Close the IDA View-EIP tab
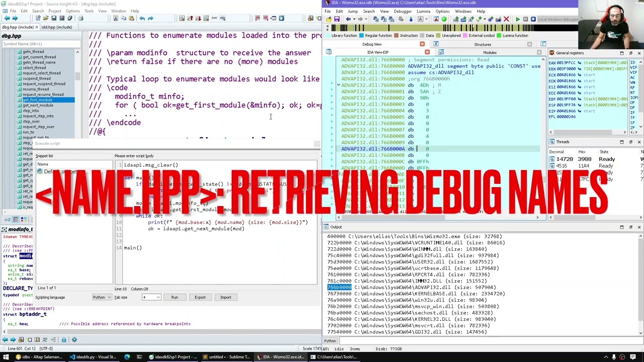Screen dimensions: 644x362 [x=427, y=52]
